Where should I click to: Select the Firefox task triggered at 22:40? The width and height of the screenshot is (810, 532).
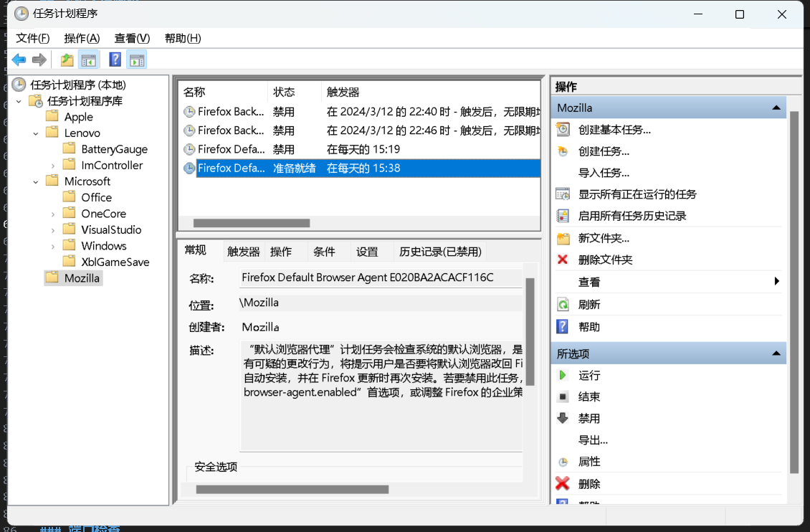coord(361,112)
